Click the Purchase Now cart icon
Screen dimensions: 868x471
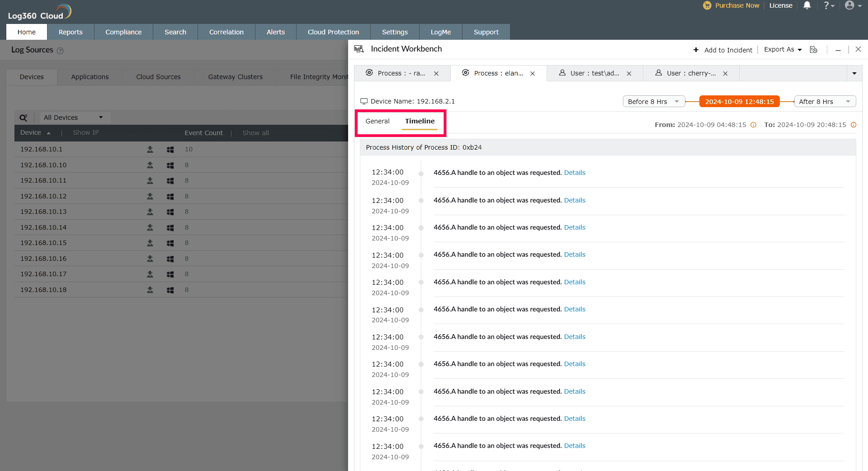707,5
